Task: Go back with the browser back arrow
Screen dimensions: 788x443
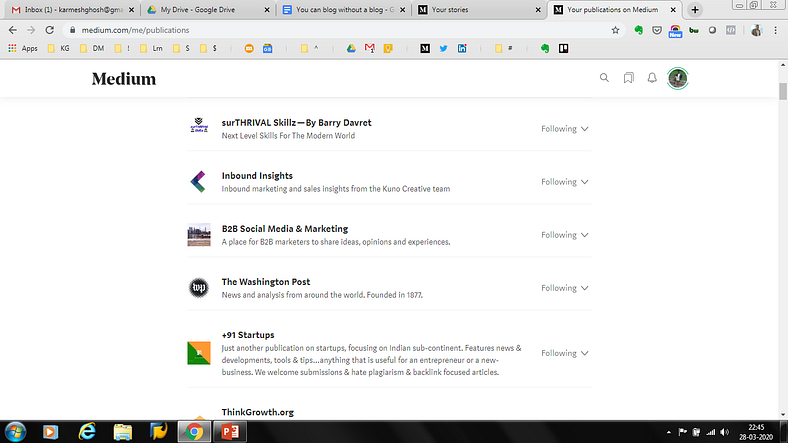Action: (x=13, y=30)
